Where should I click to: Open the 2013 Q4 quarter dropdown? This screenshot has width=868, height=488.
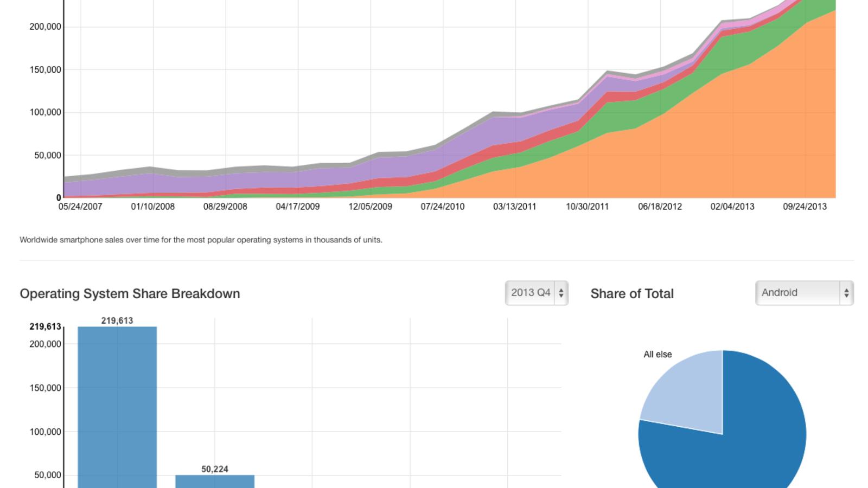click(536, 293)
